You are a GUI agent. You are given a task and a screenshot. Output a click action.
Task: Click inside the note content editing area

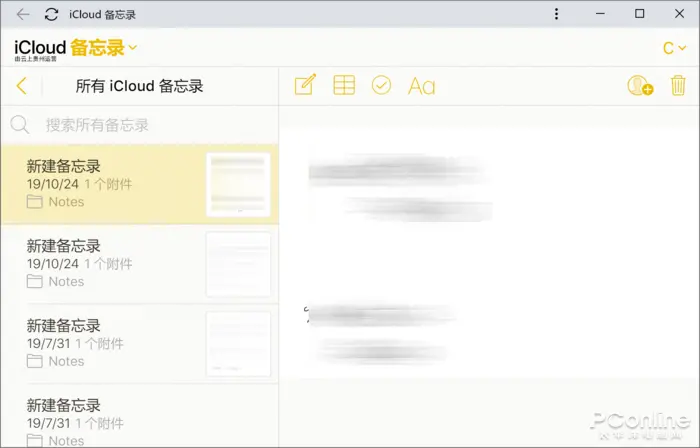489,254
